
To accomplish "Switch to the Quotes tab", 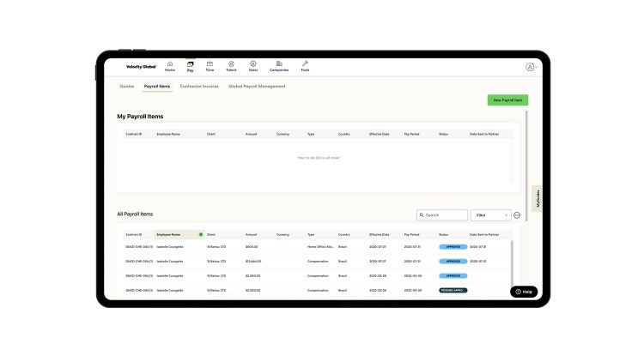I will (126, 87).
